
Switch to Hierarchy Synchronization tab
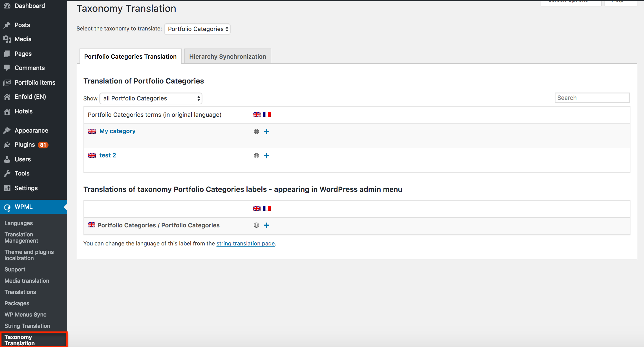228,56
